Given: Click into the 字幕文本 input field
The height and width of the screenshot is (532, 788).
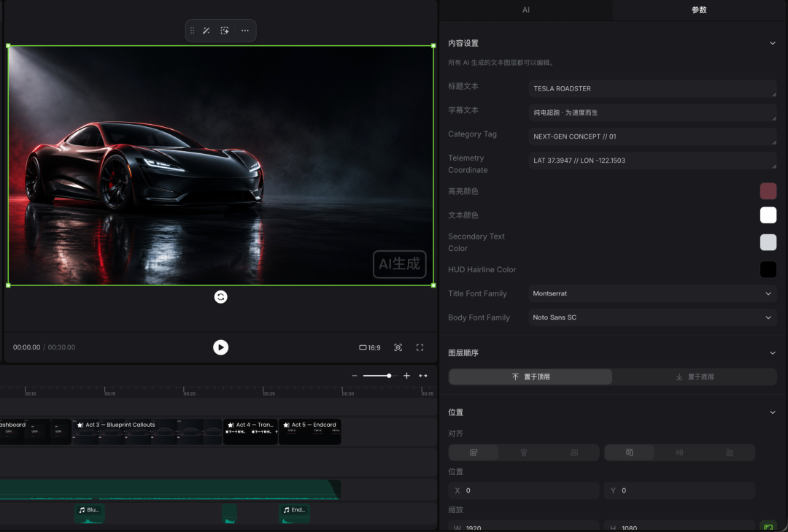Looking at the screenshot, I should [x=652, y=112].
